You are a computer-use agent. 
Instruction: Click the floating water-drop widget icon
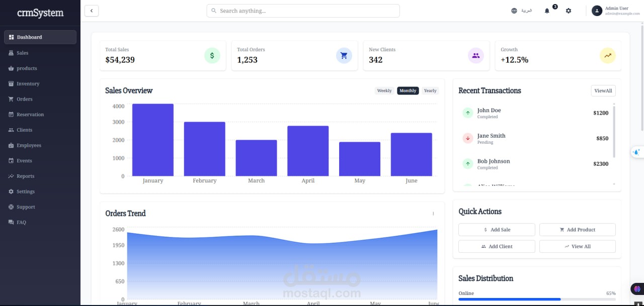click(x=637, y=151)
